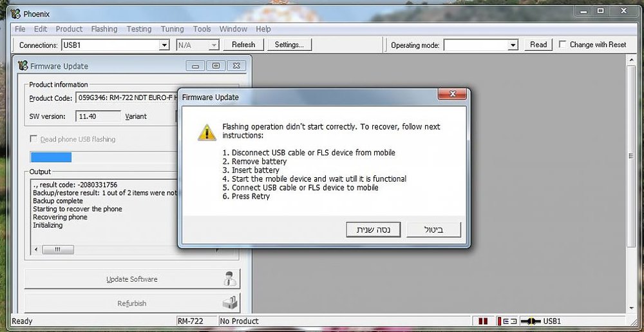Viewport: 644px width, 332px height.
Task: Click the person icon on Update Software button
Action: (230, 279)
